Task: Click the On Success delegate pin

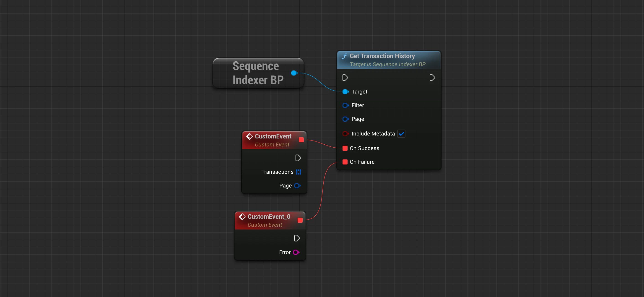Action: tap(345, 148)
